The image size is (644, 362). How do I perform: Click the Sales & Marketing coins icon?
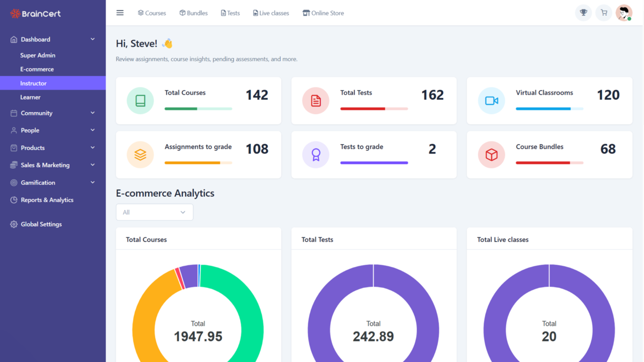tap(14, 165)
